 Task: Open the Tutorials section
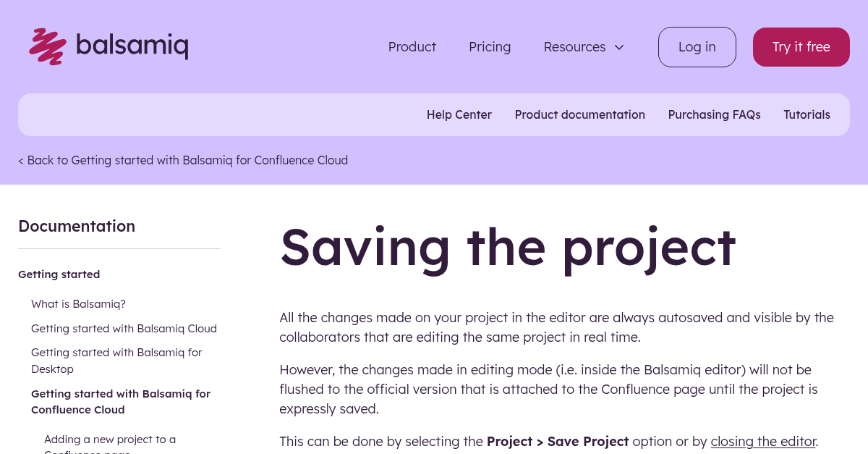[x=807, y=114]
